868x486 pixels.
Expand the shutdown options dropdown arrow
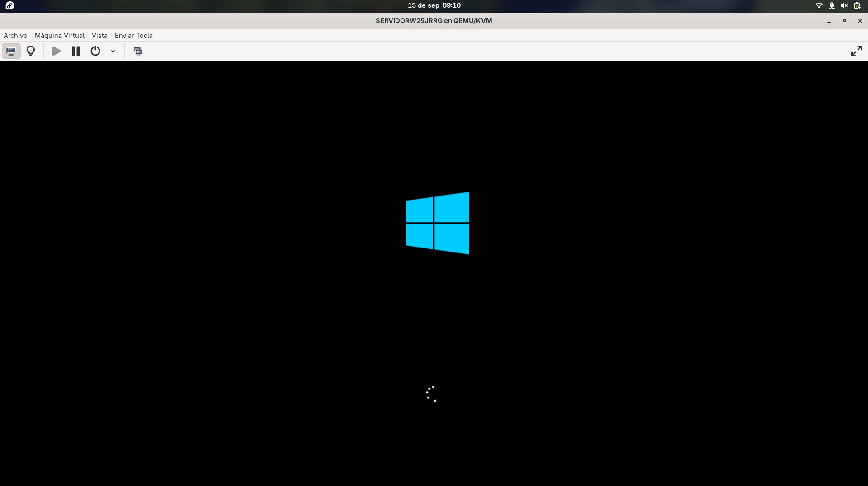click(x=113, y=51)
